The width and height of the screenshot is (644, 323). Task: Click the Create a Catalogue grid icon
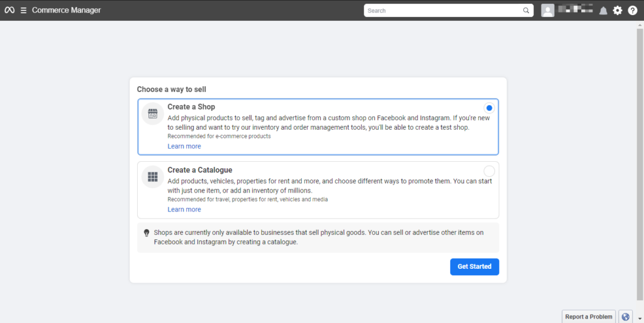pos(153,177)
